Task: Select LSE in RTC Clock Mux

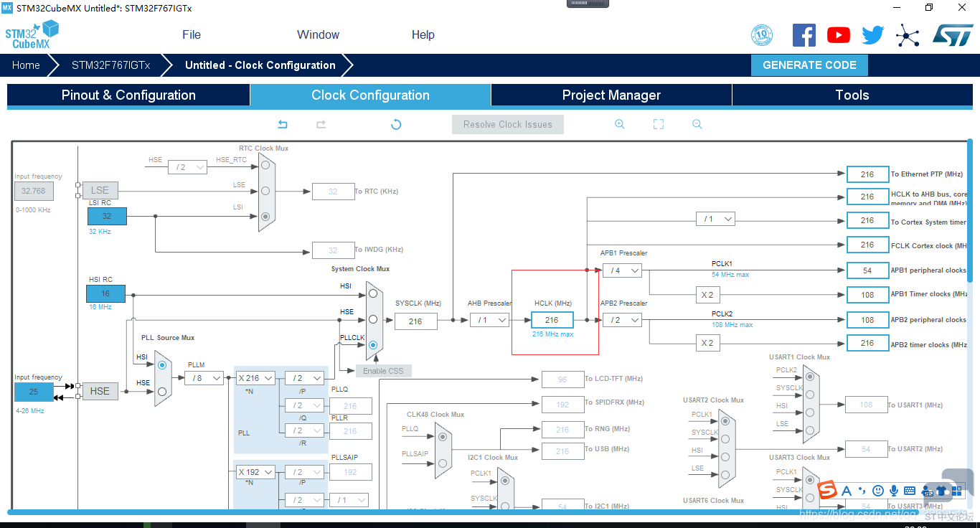Action: [x=265, y=191]
